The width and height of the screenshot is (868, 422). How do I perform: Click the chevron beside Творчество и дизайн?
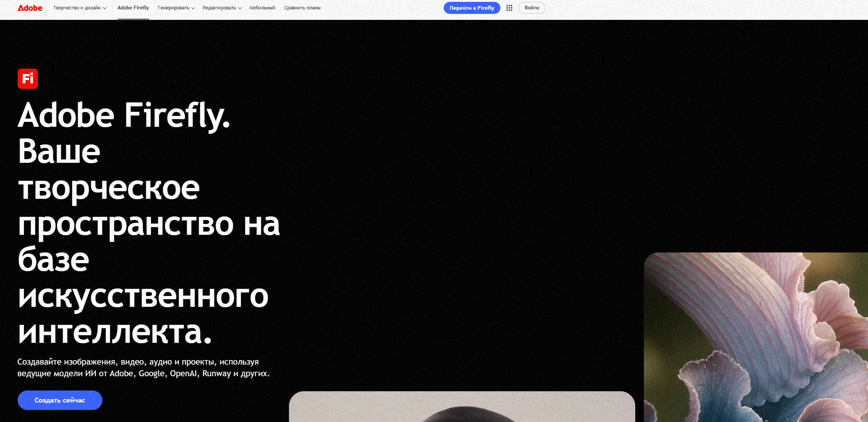pyautogui.click(x=105, y=8)
